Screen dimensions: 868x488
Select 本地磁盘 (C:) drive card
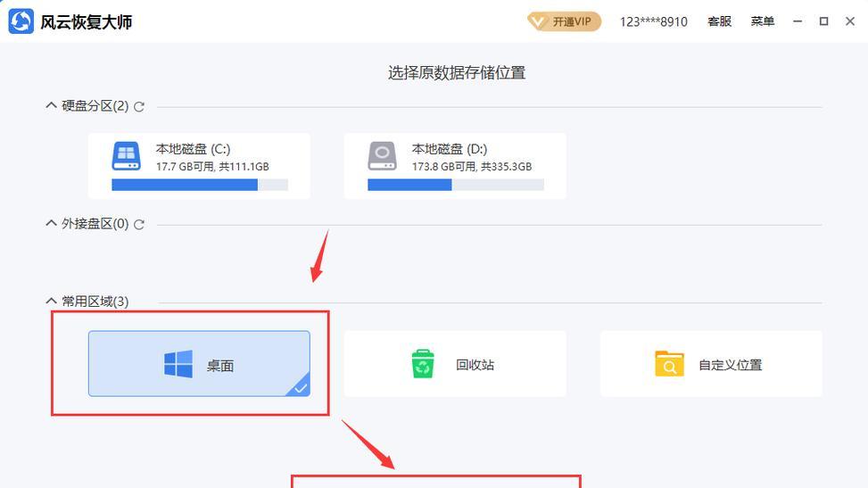[199, 166]
